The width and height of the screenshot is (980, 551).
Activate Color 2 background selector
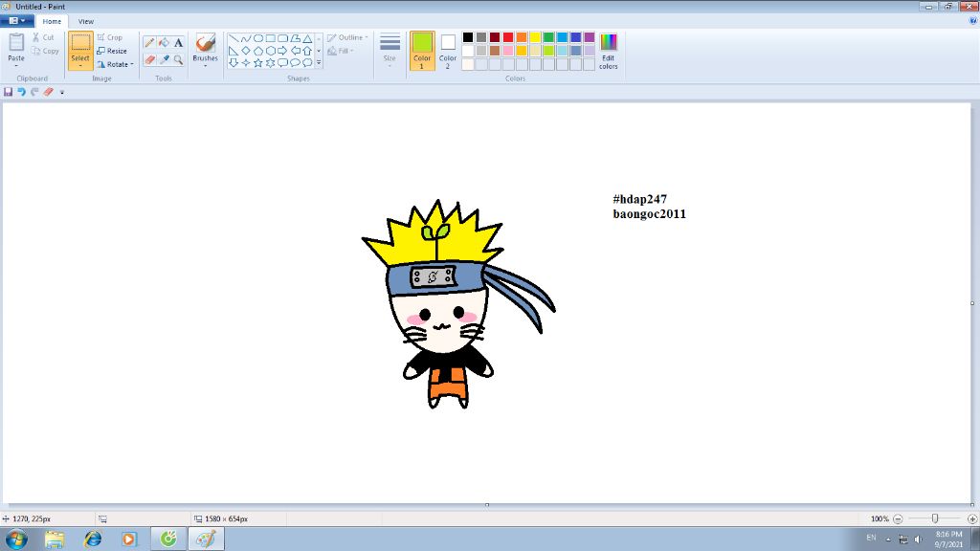[448, 51]
